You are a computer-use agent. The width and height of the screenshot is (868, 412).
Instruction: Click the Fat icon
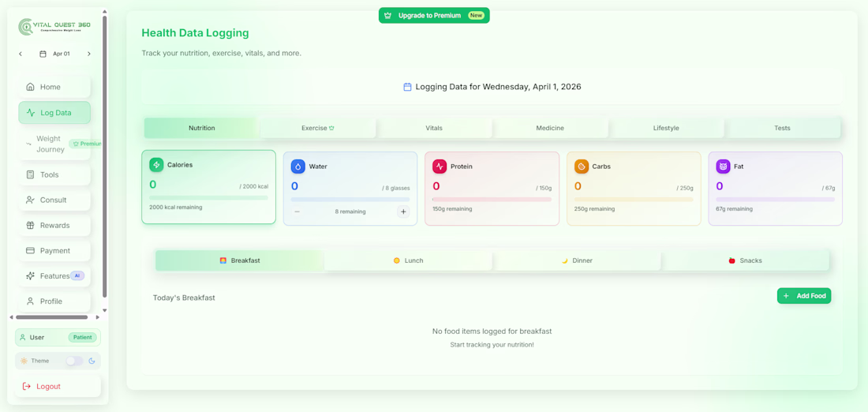click(x=723, y=166)
